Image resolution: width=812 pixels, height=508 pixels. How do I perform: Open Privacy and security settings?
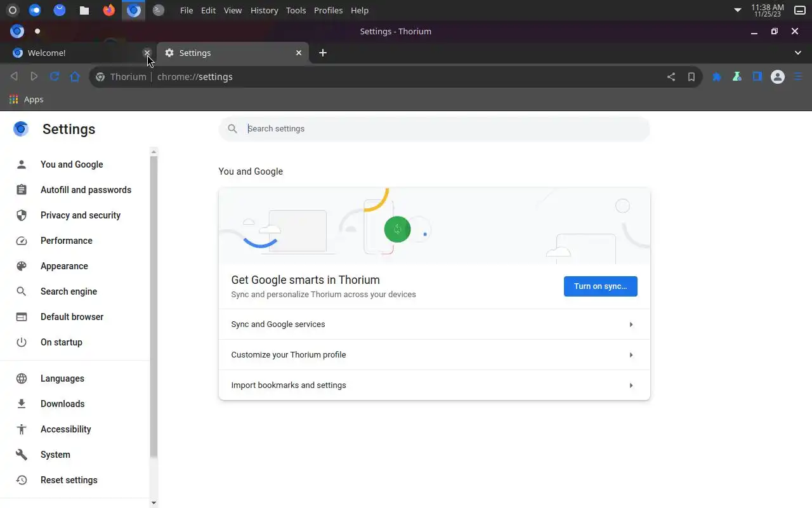click(75, 215)
